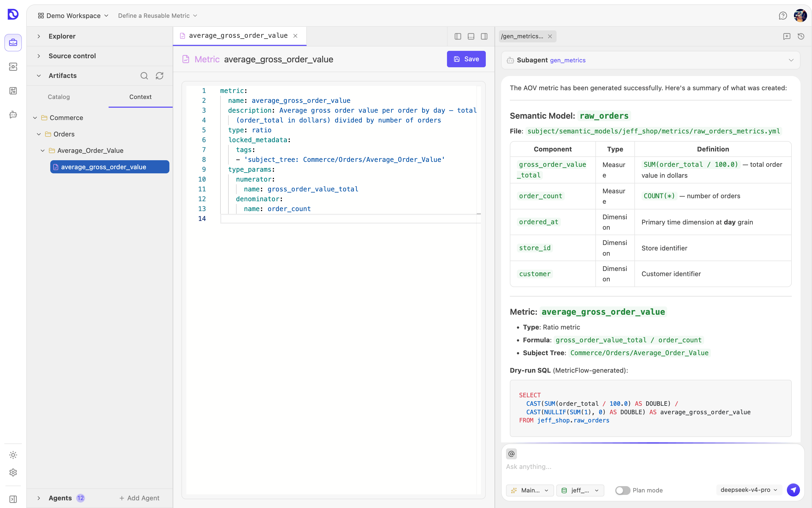Start a new chat with plus icon
The image size is (812, 508).
(787, 36)
